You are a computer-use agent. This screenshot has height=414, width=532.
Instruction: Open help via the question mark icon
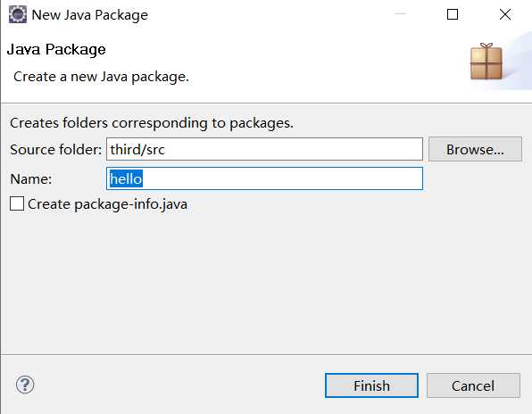click(x=25, y=385)
